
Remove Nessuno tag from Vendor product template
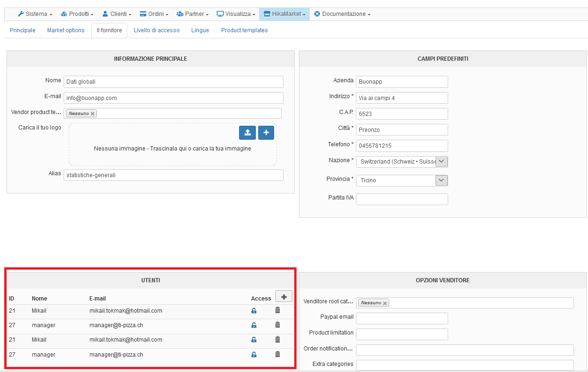pyautogui.click(x=93, y=114)
